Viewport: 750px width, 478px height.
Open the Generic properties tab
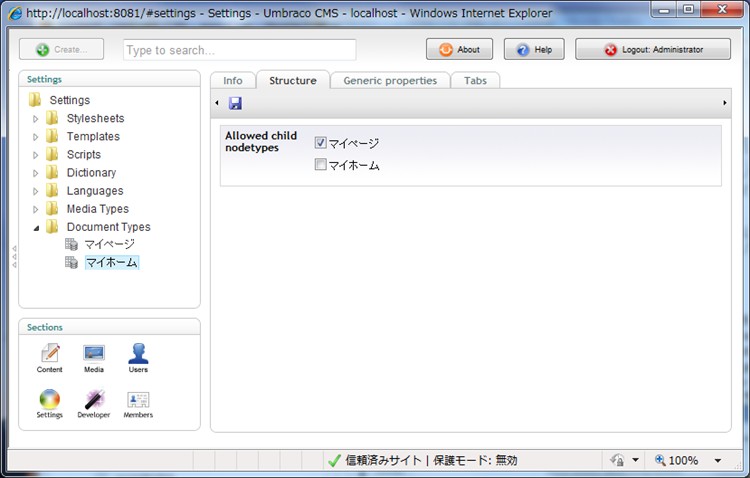390,80
